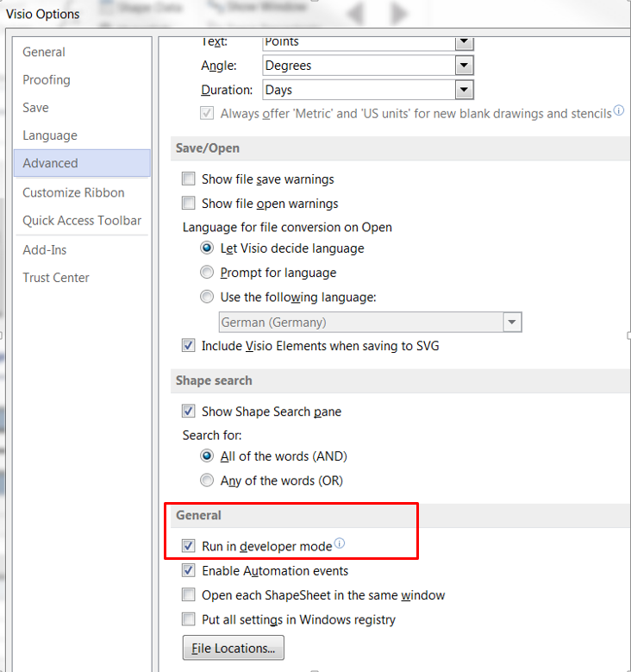This screenshot has height=672, width=631.
Task: Open the Angle combo box showing Degrees
Action: [368, 66]
